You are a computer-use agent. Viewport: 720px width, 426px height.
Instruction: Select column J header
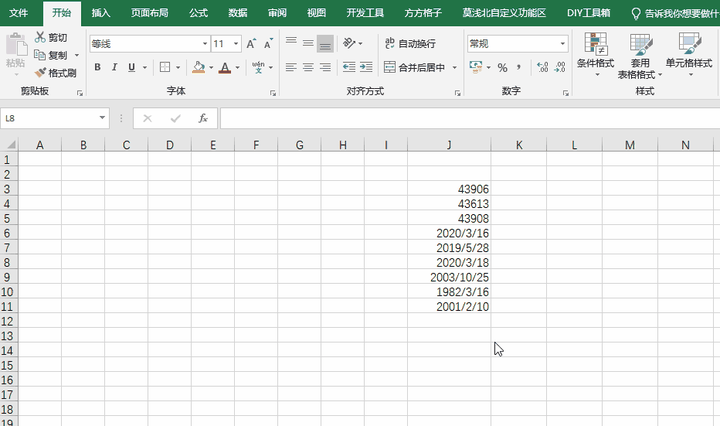(x=449, y=145)
